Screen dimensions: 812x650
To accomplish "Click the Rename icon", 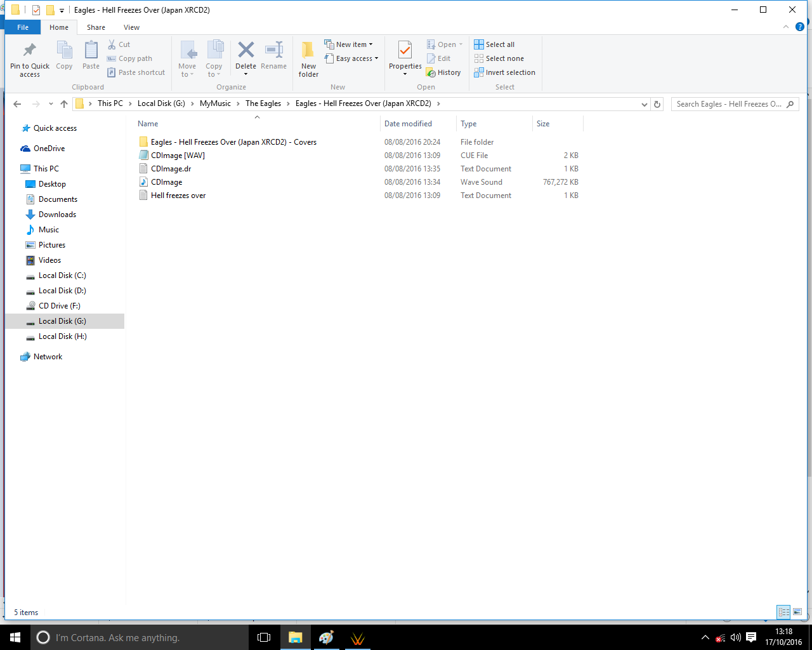I will [274, 50].
